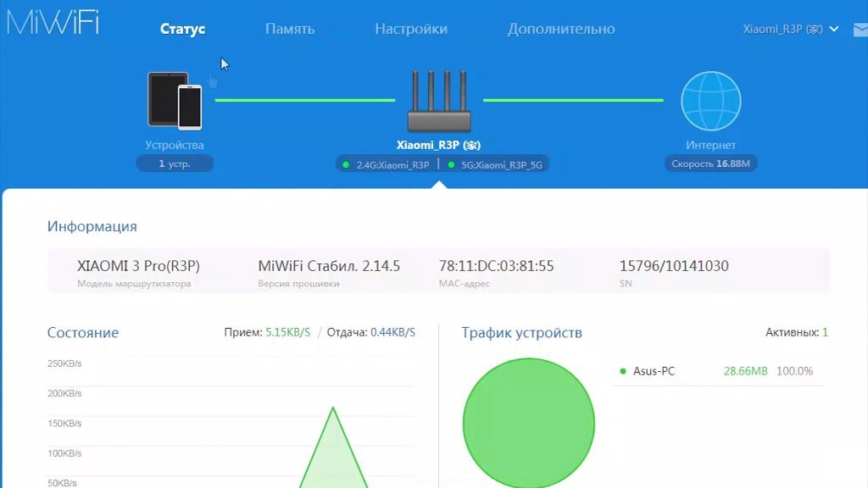This screenshot has width=868, height=488.
Task: Click the Xiaomi_R3P router name
Action: 438,145
